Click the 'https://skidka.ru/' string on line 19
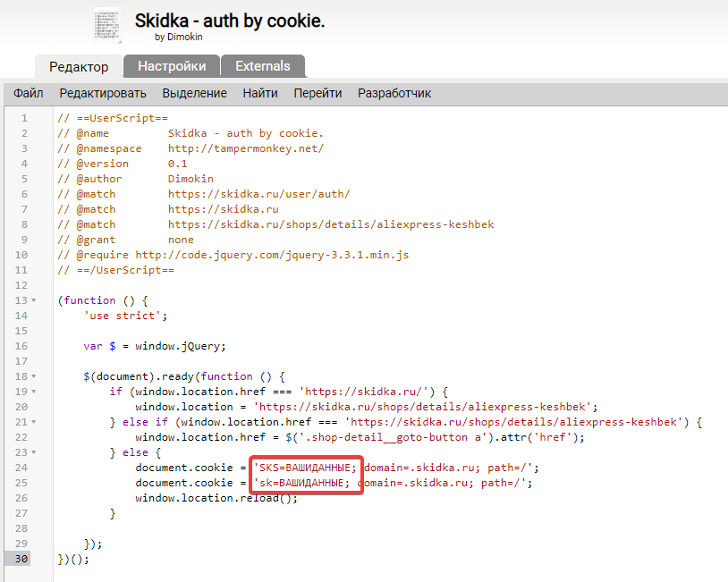 [x=363, y=392]
